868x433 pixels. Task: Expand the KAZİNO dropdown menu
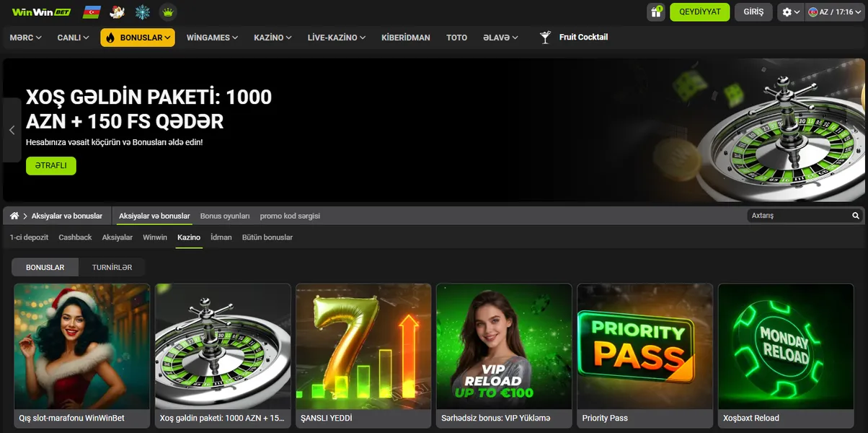tap(273, 38)
